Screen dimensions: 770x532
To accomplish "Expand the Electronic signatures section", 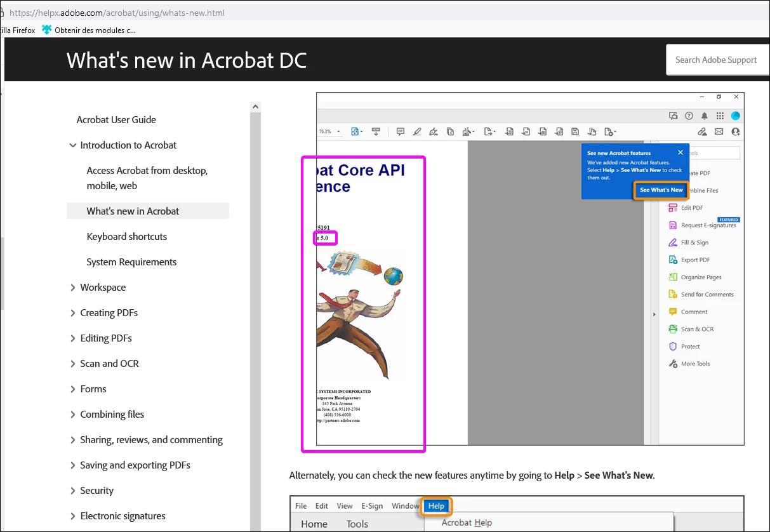I will 72,516.
